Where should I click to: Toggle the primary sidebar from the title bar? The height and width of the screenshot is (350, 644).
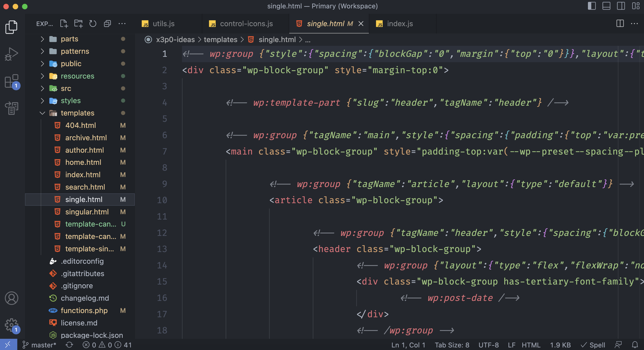click(592, 6)
